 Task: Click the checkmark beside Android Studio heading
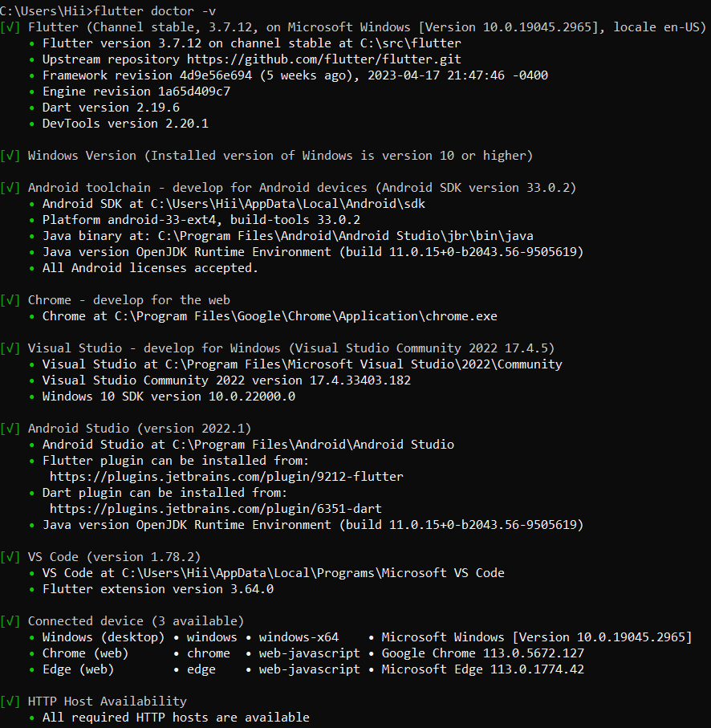(x=10, y=429)
